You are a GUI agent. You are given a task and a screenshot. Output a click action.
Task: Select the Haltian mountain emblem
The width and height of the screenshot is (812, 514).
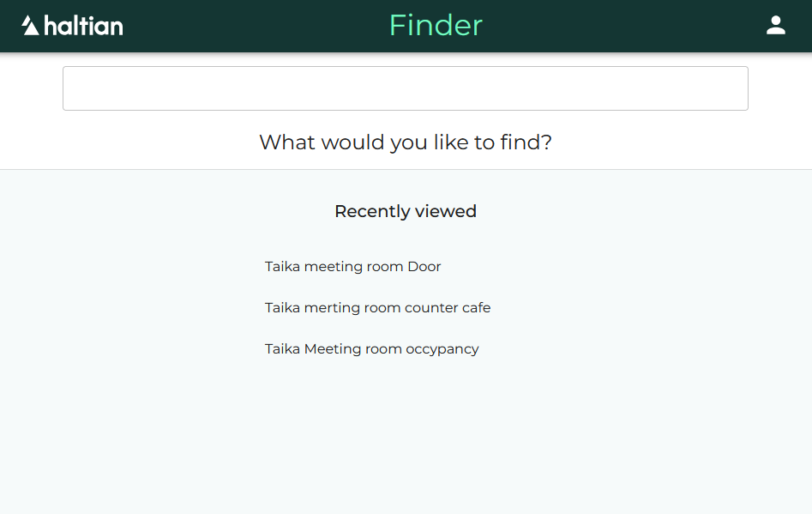tap(29, 26)
